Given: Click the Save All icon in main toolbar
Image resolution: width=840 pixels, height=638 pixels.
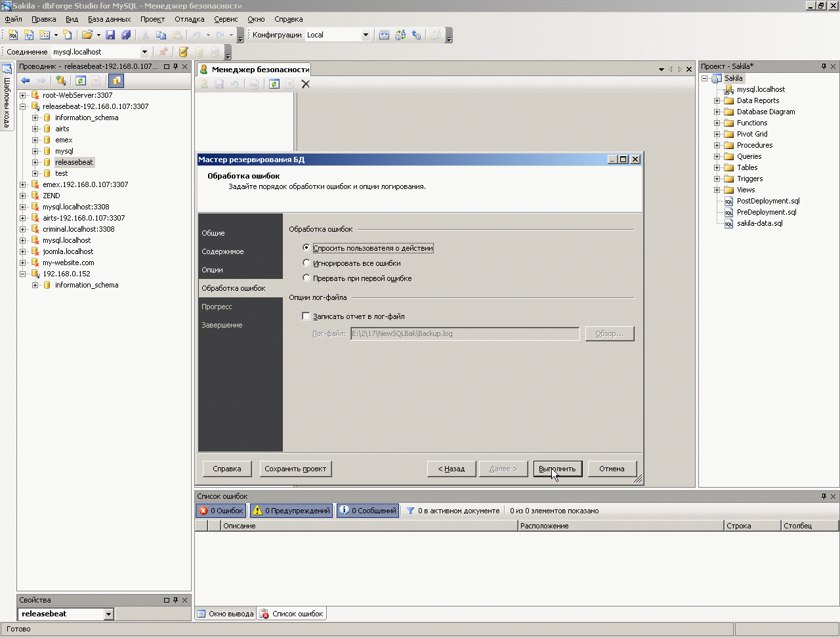Looking at the screenshot, I should click(126, 35).
